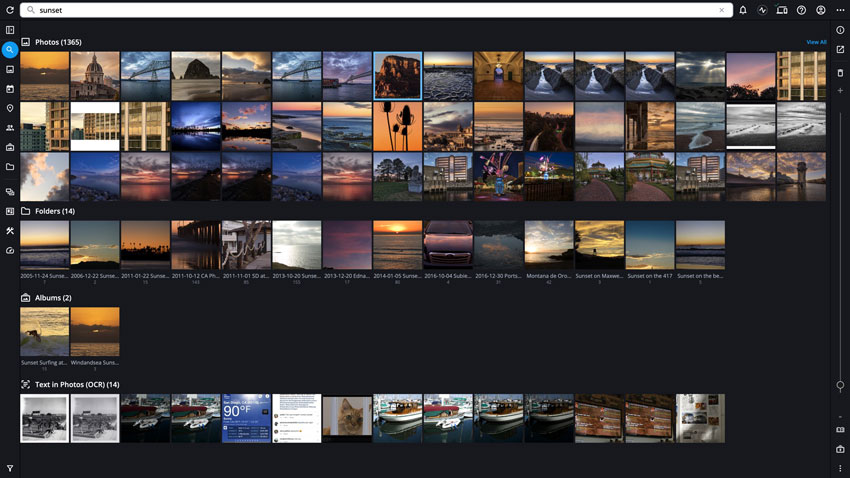The height and width of the screenshot is (478, 850).
Task: Open the Folders view in sidebar
Action: click(10, 167)
